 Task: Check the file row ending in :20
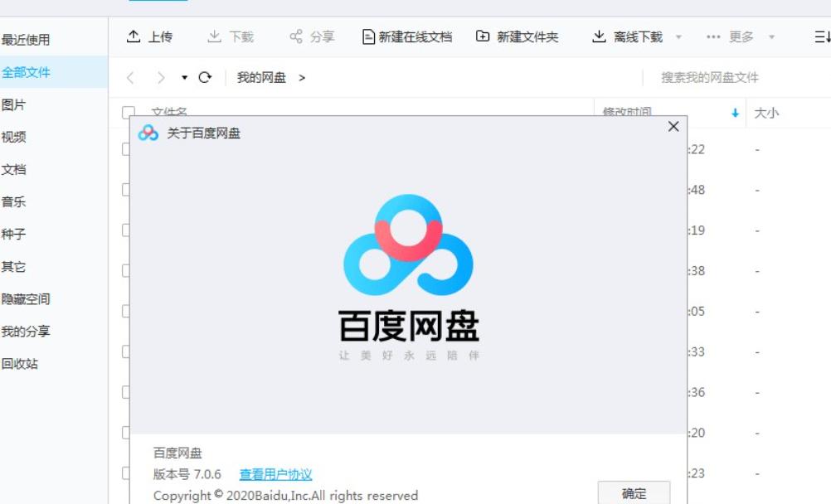click(x=126, y=433)
